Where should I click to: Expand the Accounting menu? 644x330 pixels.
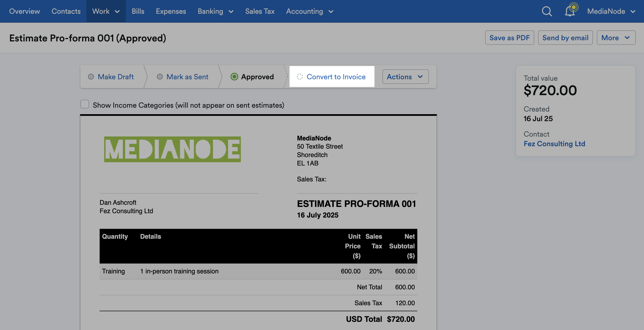coord(309,11)
